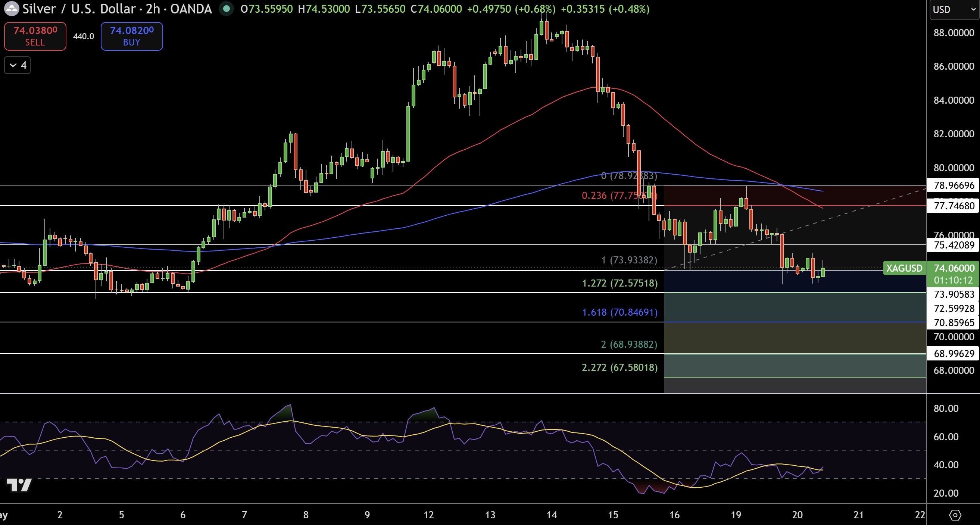Select the XAGUSD price label tag

(x=904, y=268)
